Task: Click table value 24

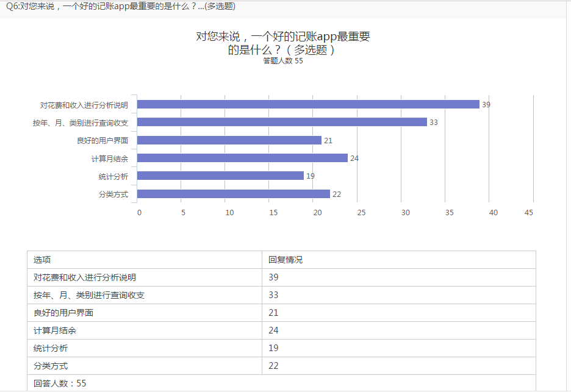Action: 273,330
